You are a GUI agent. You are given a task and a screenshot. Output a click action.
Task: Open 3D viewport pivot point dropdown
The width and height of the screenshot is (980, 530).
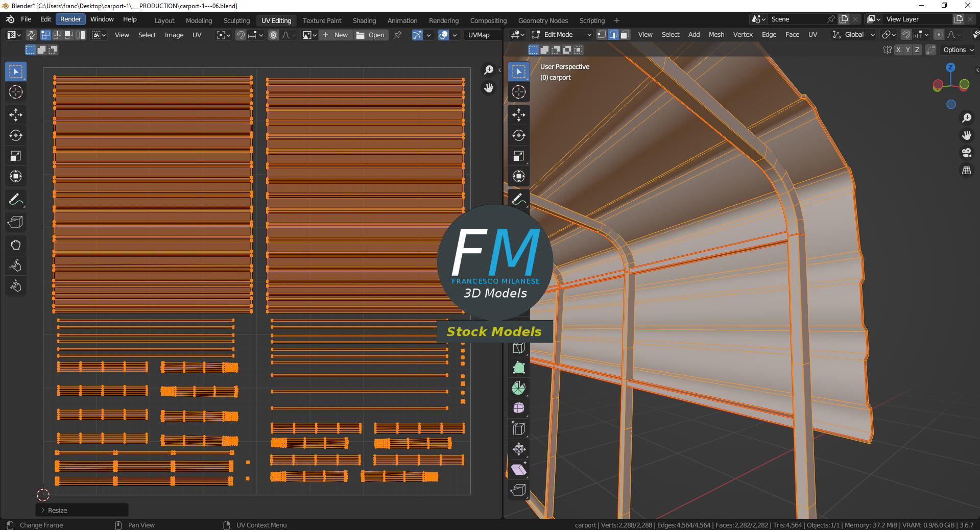(x=889, y=34)
